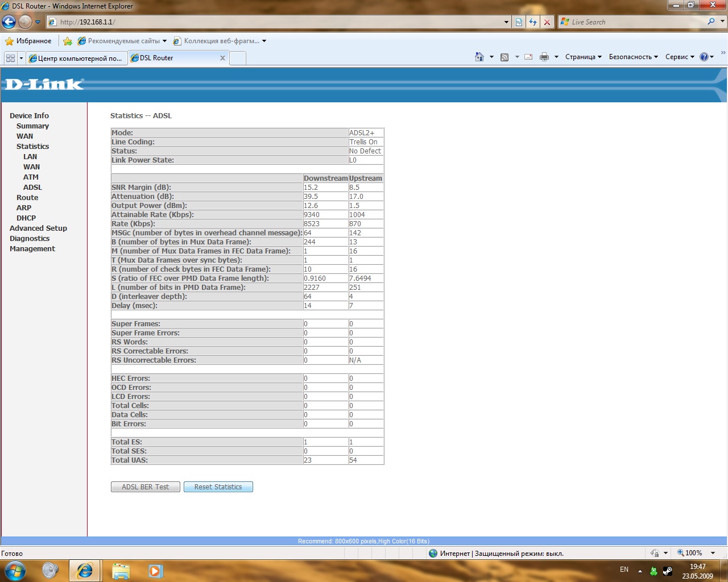Screen dimensions: 728x582
Task: Click the Home page icon
Action: pos(479,57)
